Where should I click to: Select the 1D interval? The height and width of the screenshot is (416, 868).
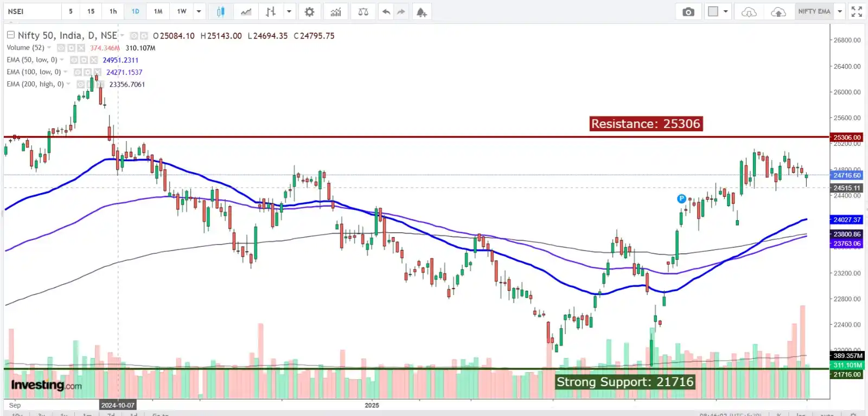click(x=135, y=11)
